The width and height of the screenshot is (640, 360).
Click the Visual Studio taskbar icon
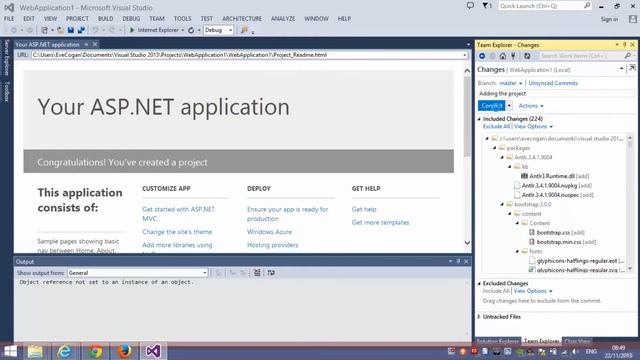(153, 351)
